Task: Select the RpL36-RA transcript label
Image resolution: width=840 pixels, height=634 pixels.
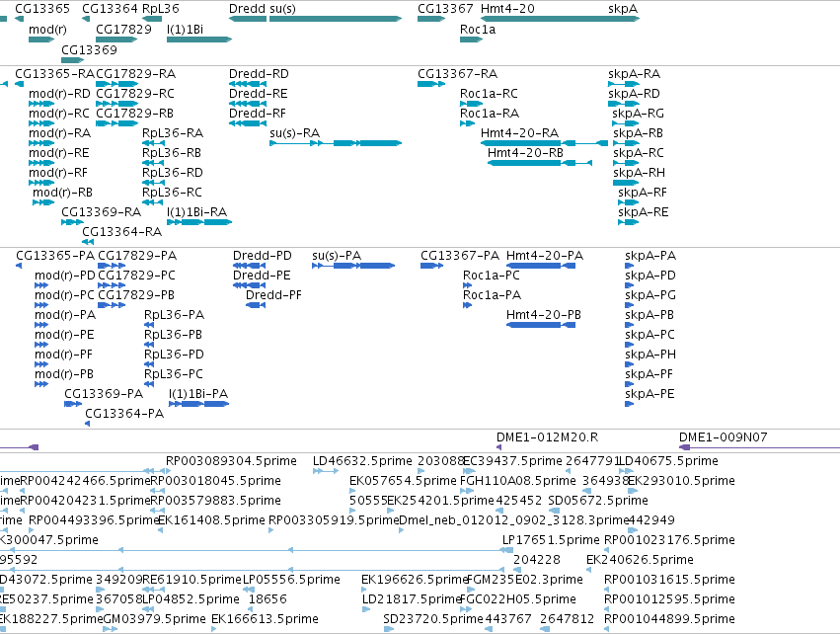Action: pyautogui.click(x=173, y=133)
